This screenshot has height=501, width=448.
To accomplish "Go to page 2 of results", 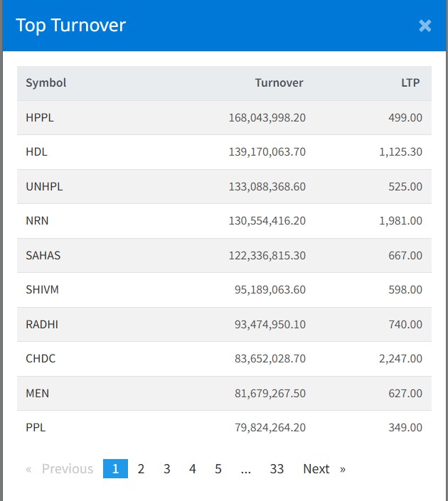I will pyautogui.click(x=141, y=469).
